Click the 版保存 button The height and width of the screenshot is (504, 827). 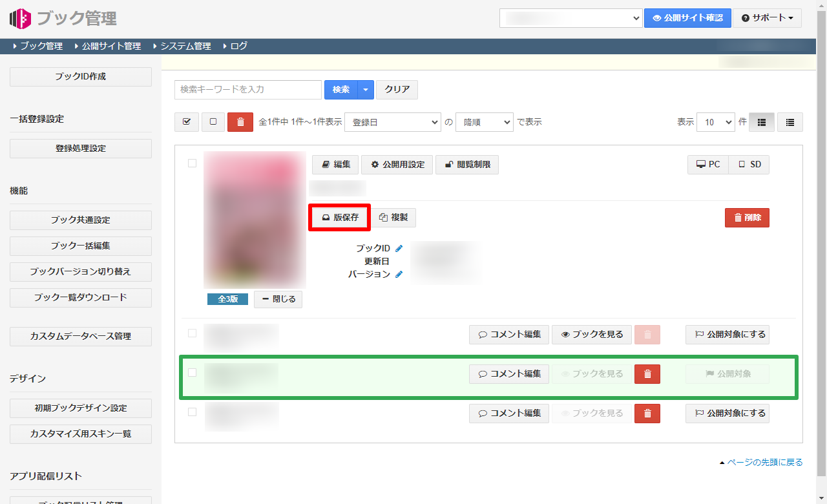[x=340, y=218]
